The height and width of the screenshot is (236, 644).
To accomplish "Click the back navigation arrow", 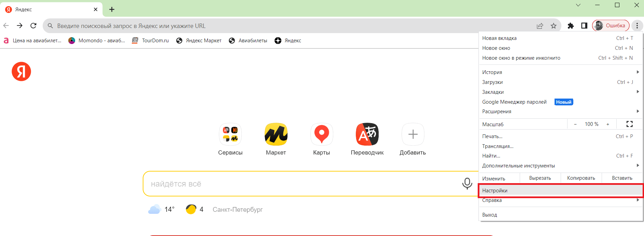I will [x=6, y=26].
